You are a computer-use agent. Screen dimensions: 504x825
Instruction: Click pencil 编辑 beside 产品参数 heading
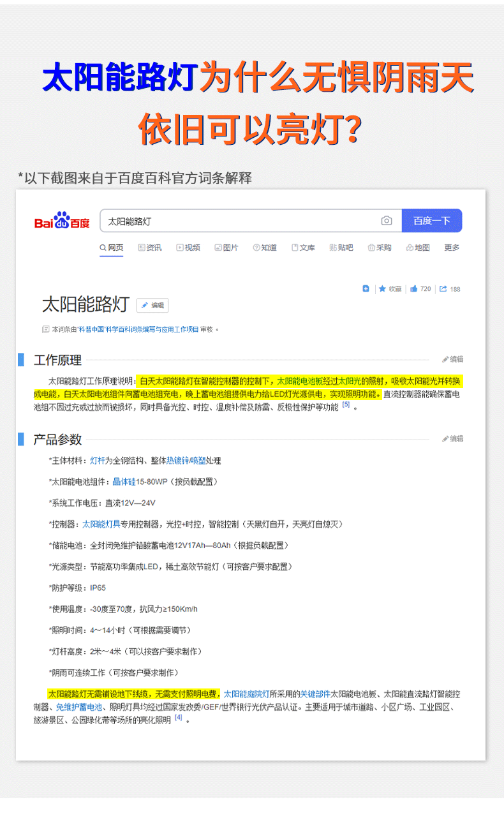453,438
